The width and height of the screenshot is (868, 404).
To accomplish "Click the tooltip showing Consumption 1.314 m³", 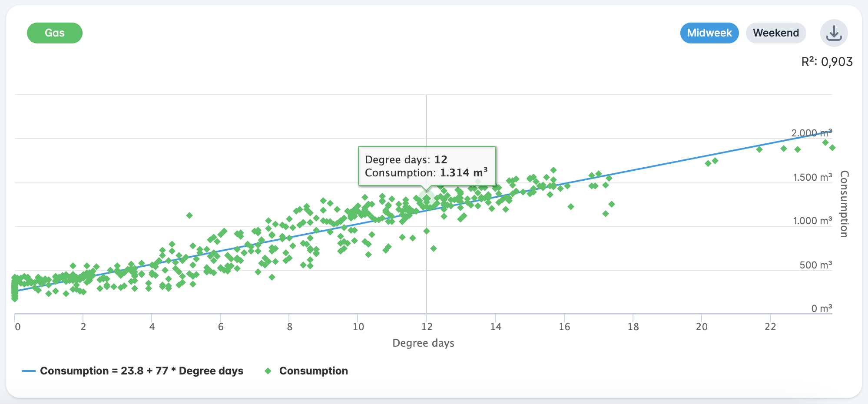I will 427,166.
